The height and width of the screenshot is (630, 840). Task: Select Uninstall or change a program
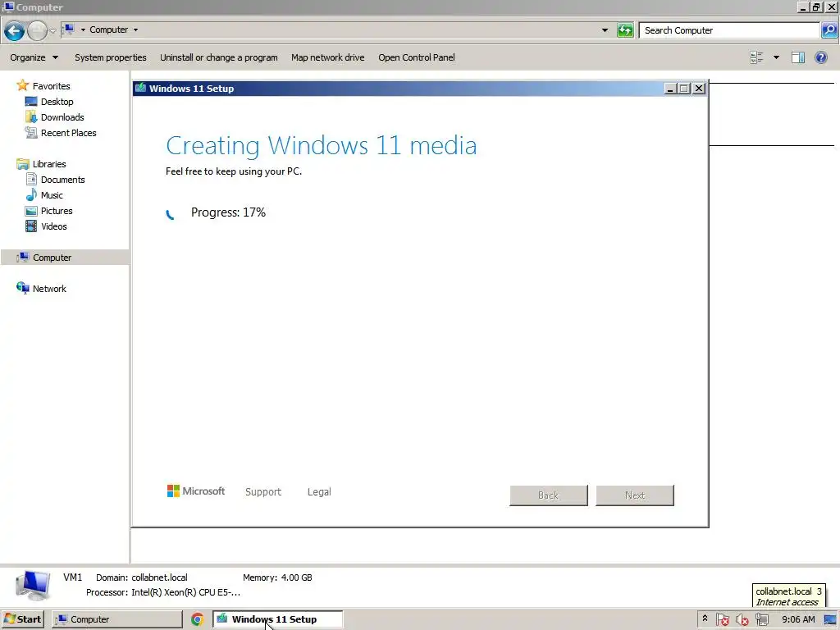click(218, 57)
